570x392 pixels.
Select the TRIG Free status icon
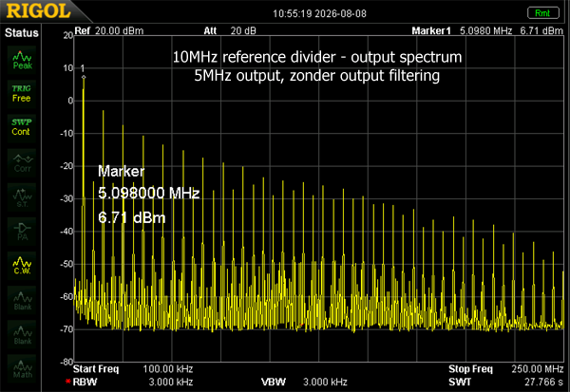(x=22, y=94)
